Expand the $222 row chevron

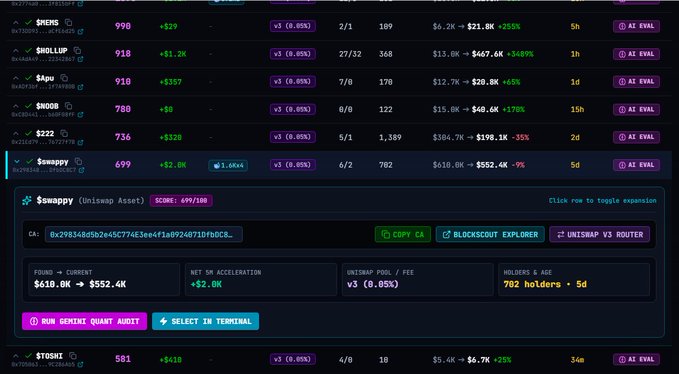pyautogui.click(x=16, y=133)
